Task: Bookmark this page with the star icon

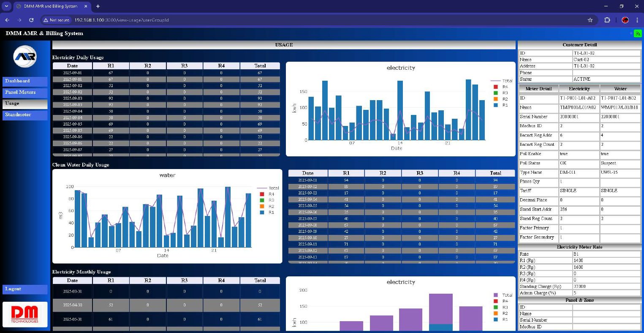Action: click(590, 20)
